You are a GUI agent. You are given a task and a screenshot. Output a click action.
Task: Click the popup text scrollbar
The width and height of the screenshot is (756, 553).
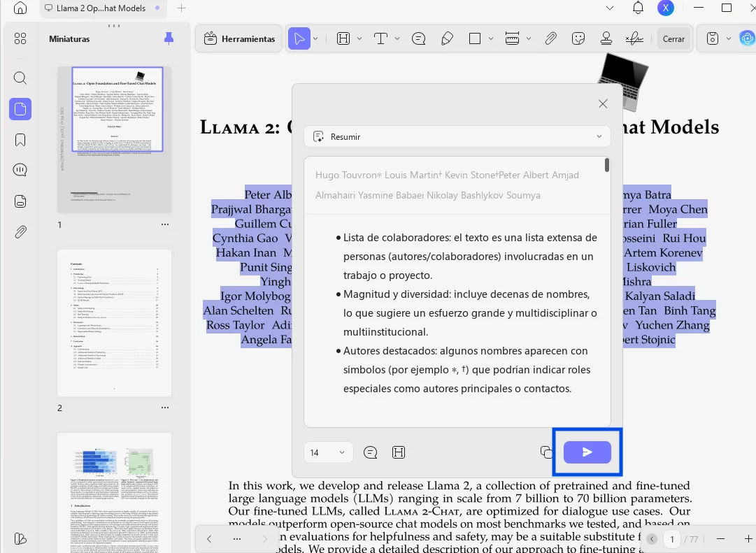(606, 165)
